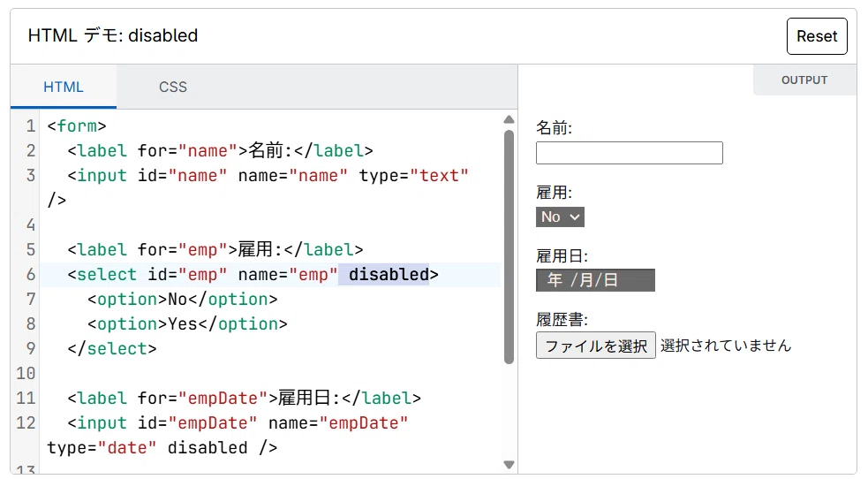Image resolution: width=868 pixels, height=479 pixels.
Task: Click the OUTPUT label
Action: click(804, 80)
